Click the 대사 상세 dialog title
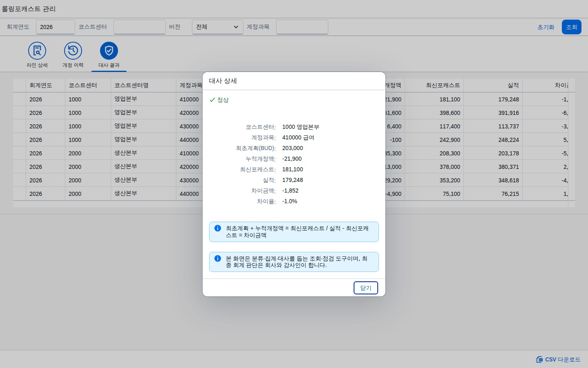This screenshot has width=588, height=368. tap(223, 81)
